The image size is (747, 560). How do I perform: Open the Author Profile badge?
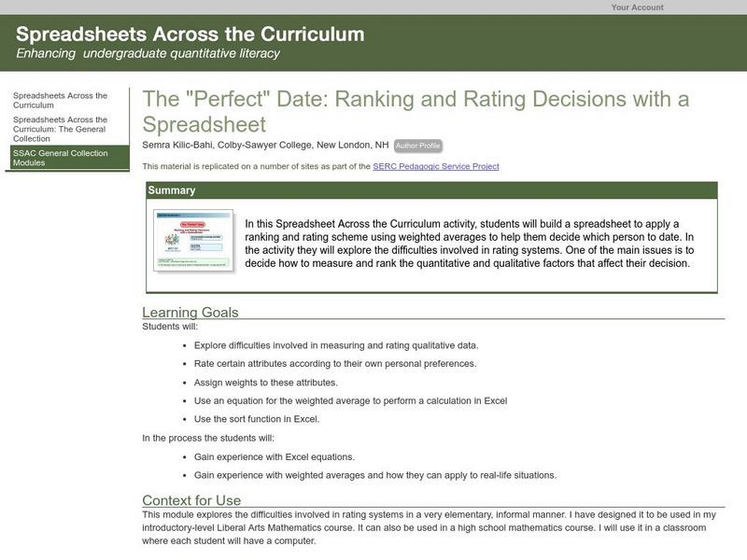420,145
